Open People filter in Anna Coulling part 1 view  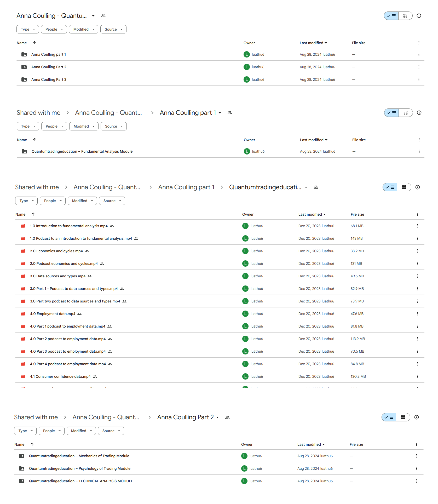[54, 126]
